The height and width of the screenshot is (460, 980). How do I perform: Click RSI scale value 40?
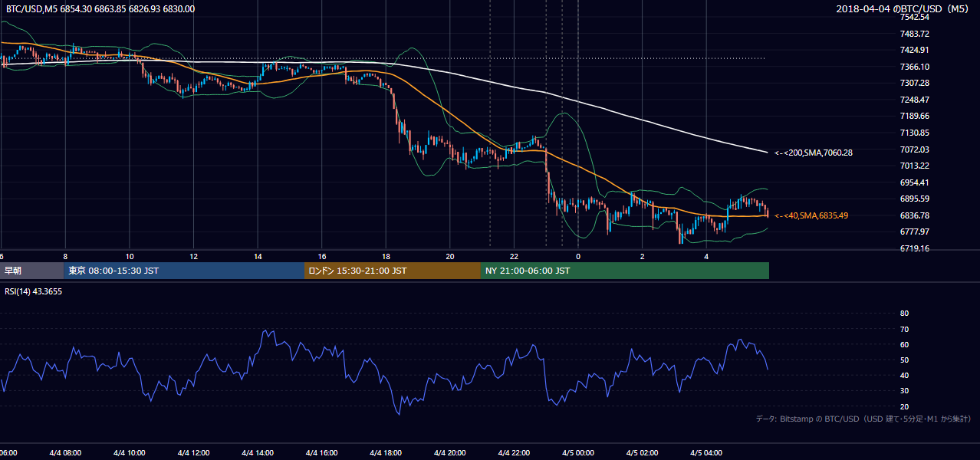[904, 375]
